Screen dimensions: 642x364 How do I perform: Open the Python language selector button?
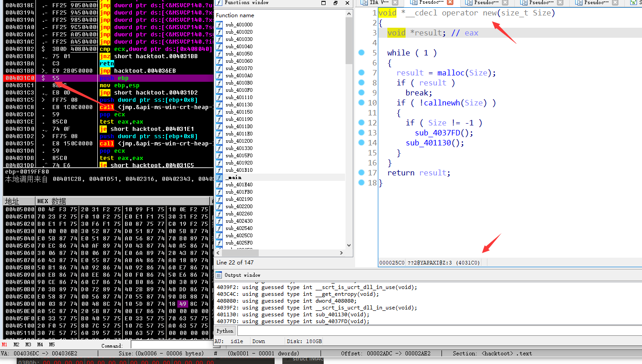(225, 331)
